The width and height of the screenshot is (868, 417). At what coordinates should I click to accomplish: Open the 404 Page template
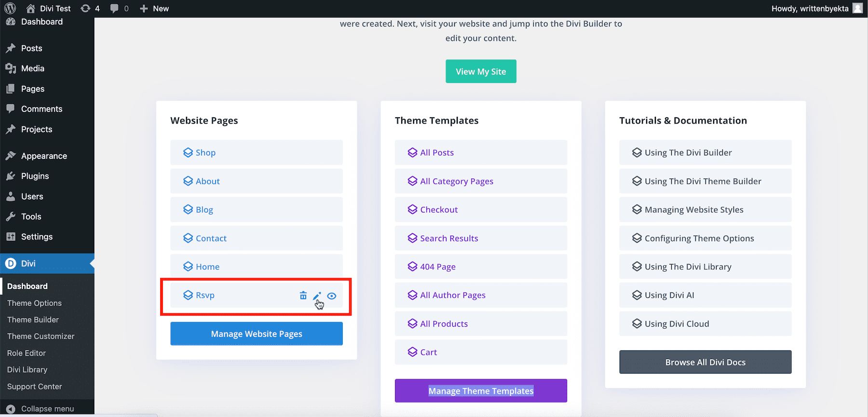pyautogui.click(x=481, y=266)
